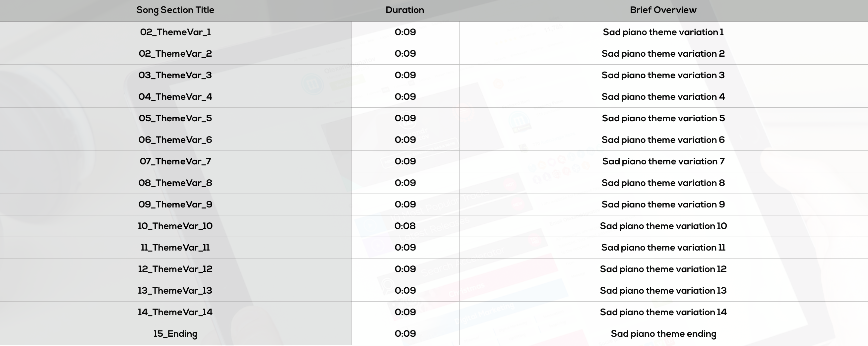Select 'Sad piano theme variation 14' overview
The width and height of the screenshot is (868, 346).
663,312
